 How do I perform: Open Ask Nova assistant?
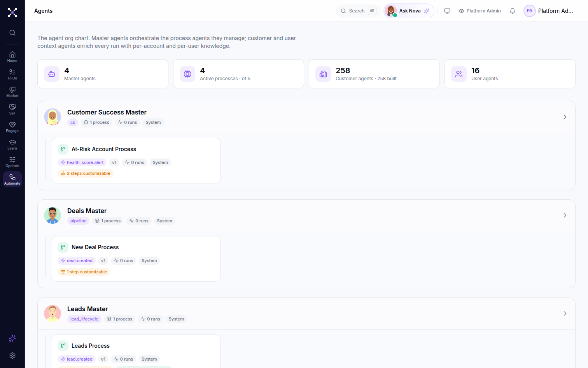409,11
